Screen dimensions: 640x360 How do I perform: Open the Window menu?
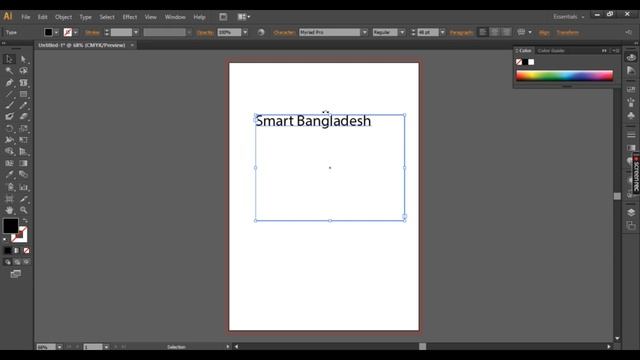pos(175,17)
